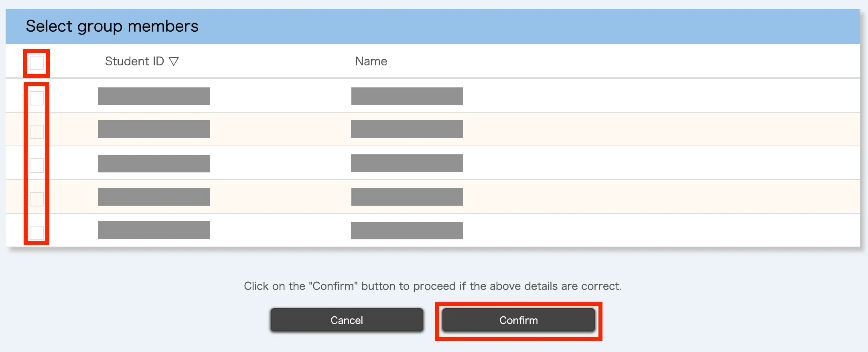This screenshot has height=352, width=868.
Task: Click the sort triangle beside Student ID
Action: pyautogui.click(x=174, y=61)
